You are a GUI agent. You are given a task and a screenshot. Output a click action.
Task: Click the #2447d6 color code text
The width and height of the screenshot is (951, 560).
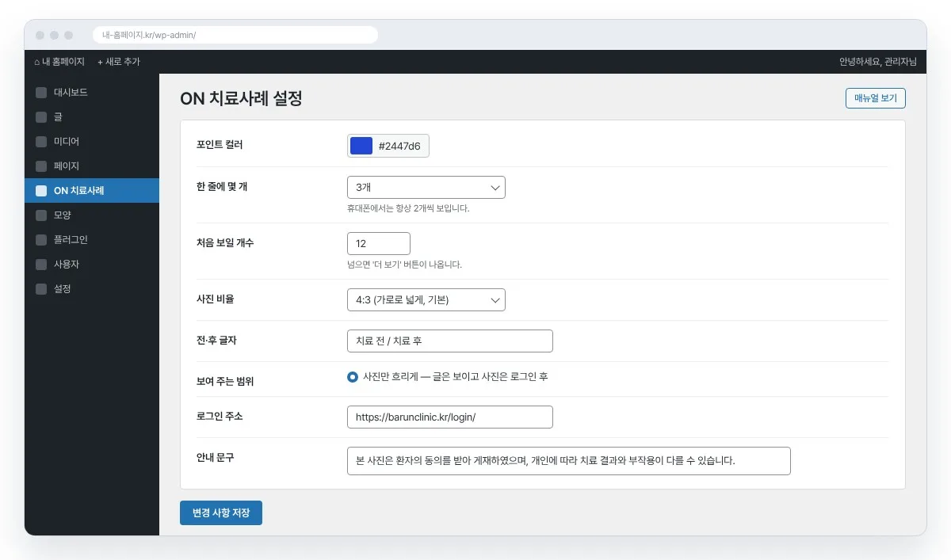point(399,146)
